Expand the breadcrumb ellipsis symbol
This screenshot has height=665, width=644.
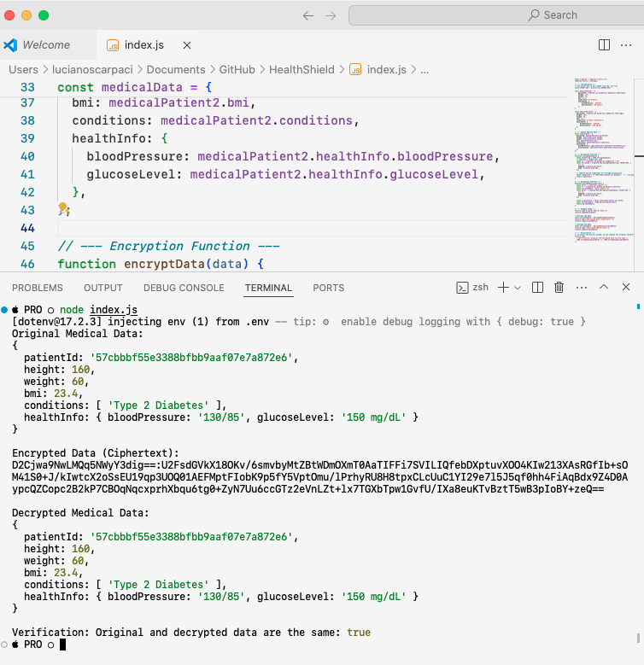click(424, 70)
